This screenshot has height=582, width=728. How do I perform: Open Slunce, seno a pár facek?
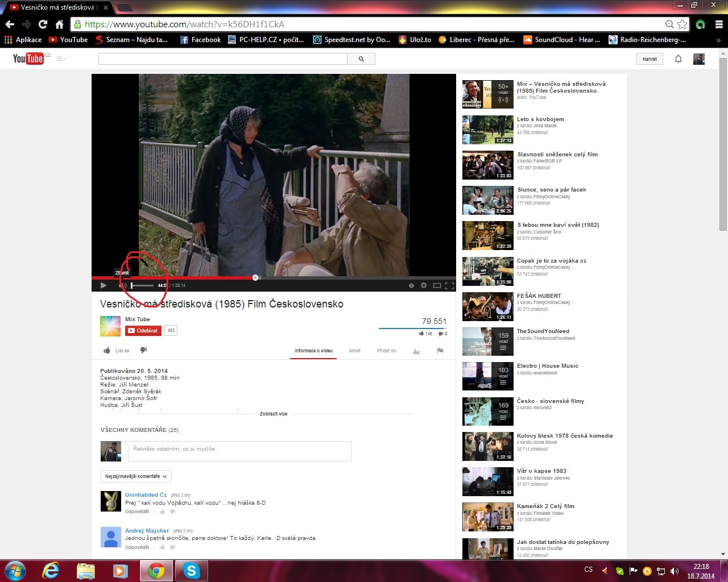click(552, 190)
